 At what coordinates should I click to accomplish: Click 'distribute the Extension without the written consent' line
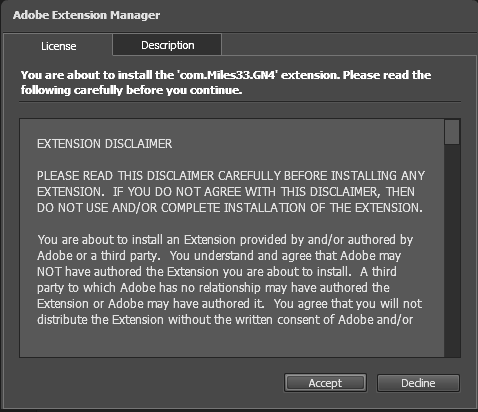click(225, 320)
